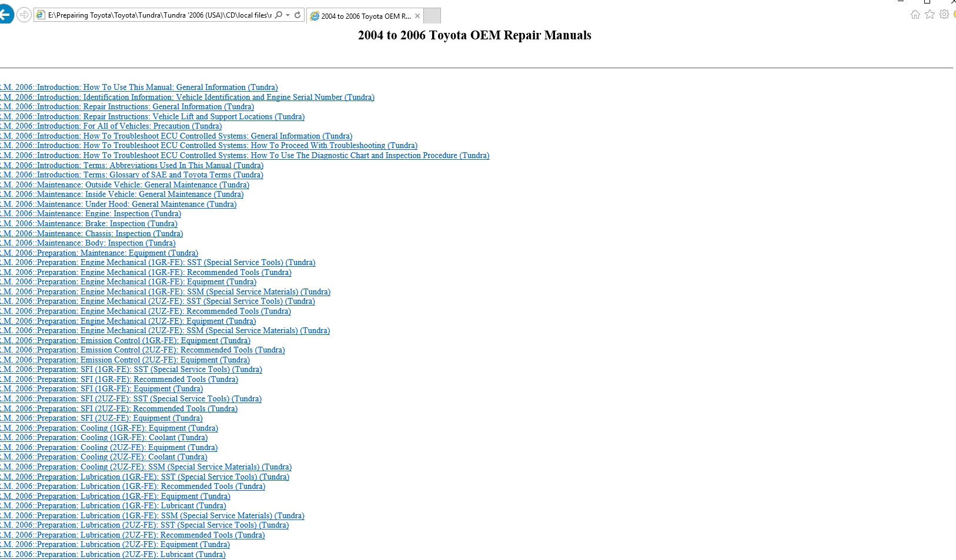Open Cooling (2UZ-FE): Equipment link
Image resolution: width=956 pixels, height=560 pixels.
click(x=109, y=448)
